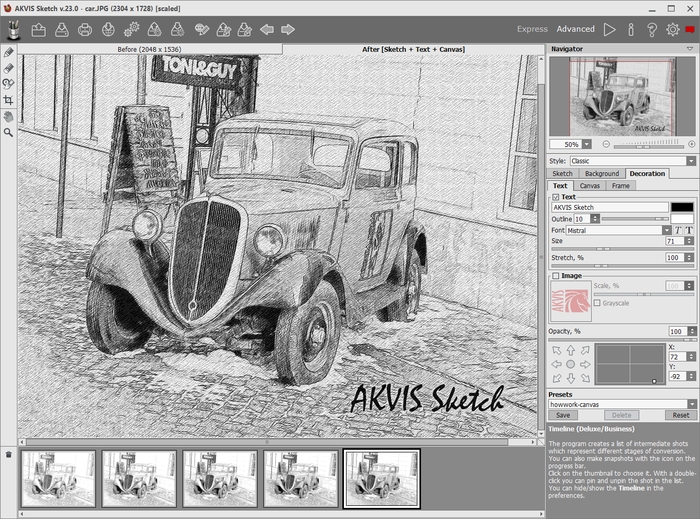Move text to bottom-right with arrow
This screenshot has width=700, height=519.
click(585, 378)
